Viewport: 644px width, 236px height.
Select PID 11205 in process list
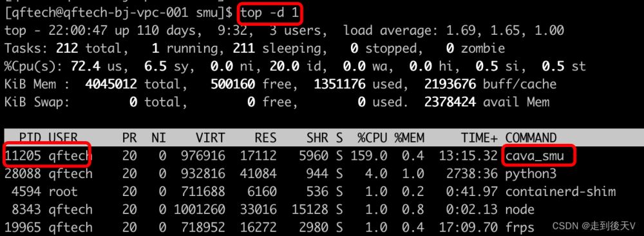[23, 155]
